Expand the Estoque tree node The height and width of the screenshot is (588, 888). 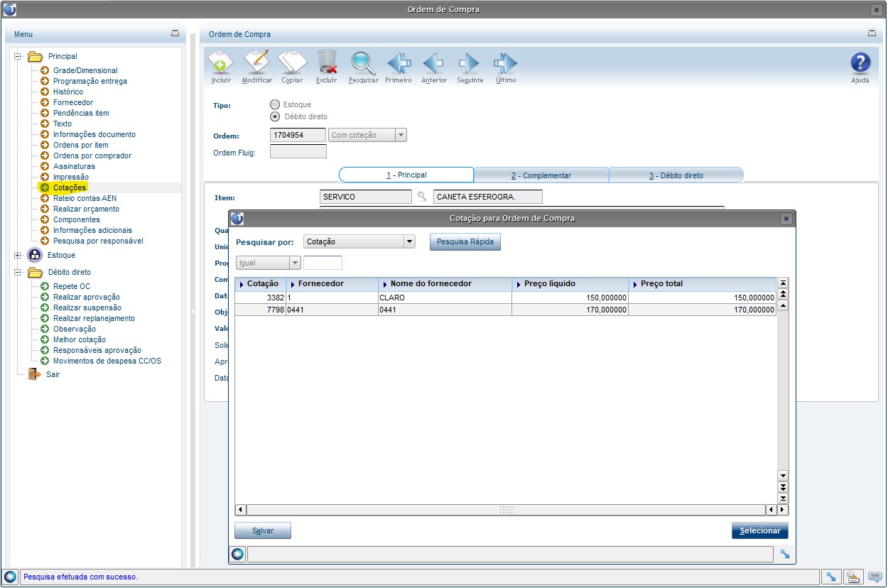click(x=18, y=255)
